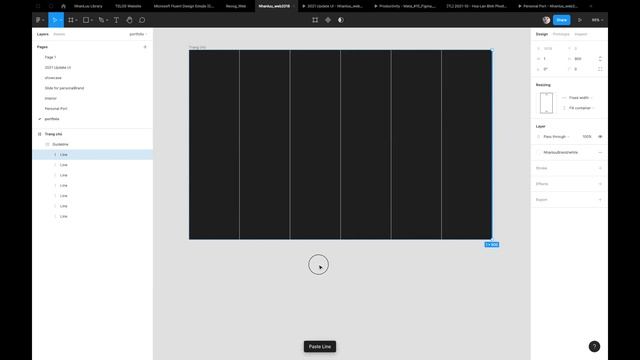Select the Rectangle shape tool
Viewport: 640px width, 360px height.
(86, 20)
